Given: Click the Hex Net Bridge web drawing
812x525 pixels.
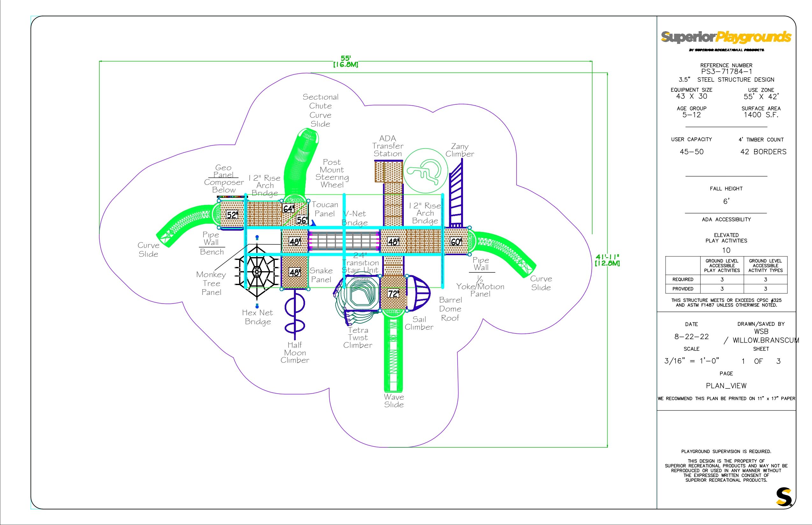Looking at the screenshot, I should (257, 272).
